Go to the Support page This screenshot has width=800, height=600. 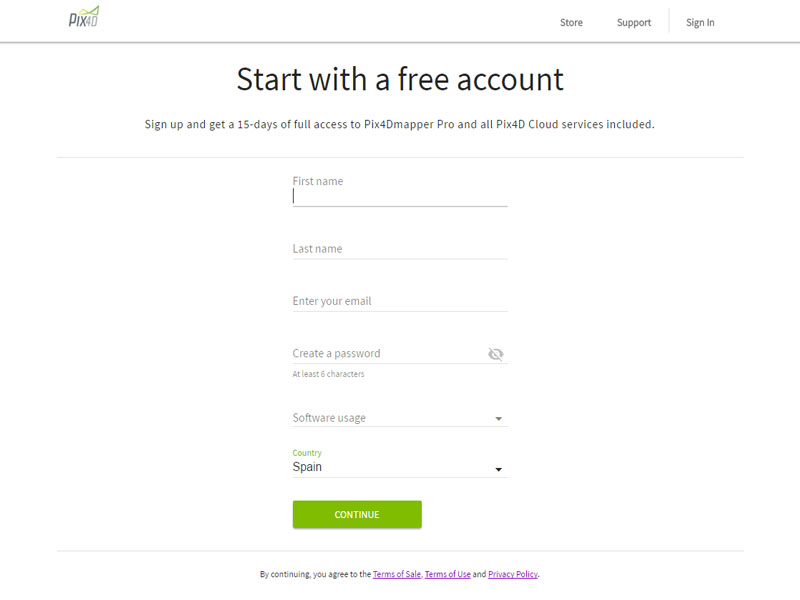[x=634, y=23]
